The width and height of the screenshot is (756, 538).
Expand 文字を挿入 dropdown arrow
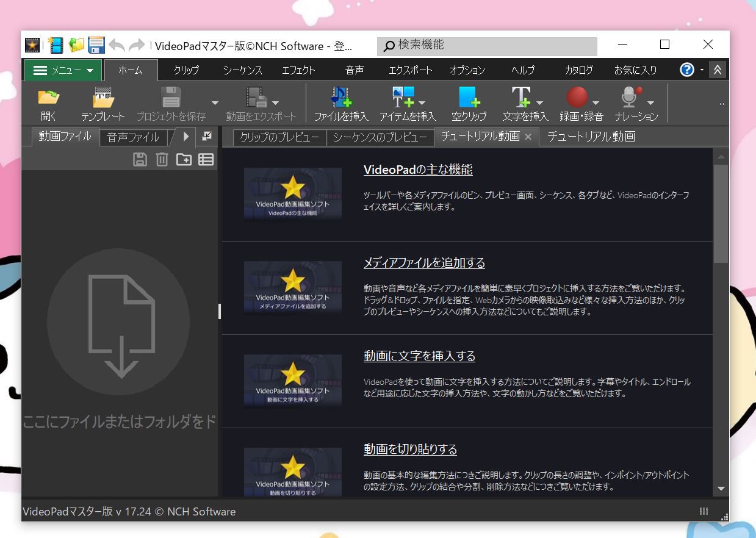[539, 102]
